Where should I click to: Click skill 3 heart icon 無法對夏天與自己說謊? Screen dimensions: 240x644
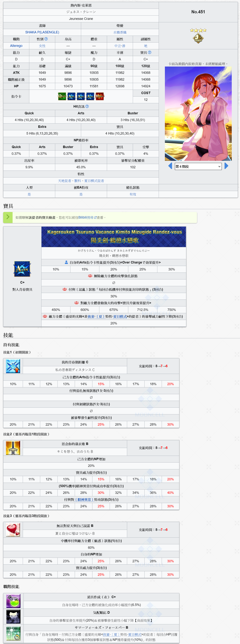13,530
